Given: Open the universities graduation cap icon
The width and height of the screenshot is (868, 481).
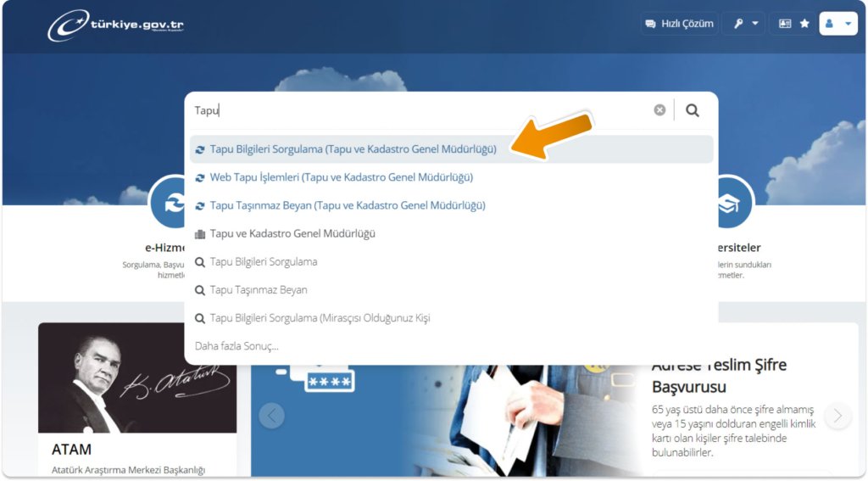Looking at the screenshot, I should 735,203.
